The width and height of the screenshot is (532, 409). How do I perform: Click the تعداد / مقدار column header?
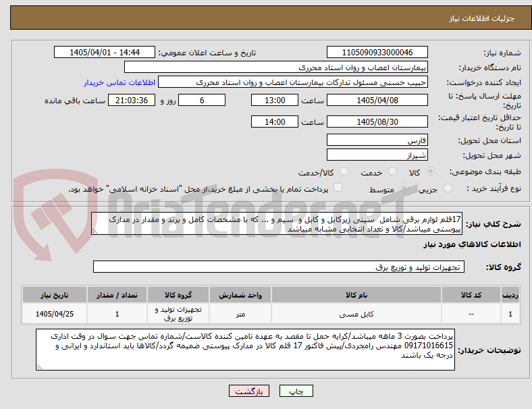pyautogui.click(x=117, y=295)
